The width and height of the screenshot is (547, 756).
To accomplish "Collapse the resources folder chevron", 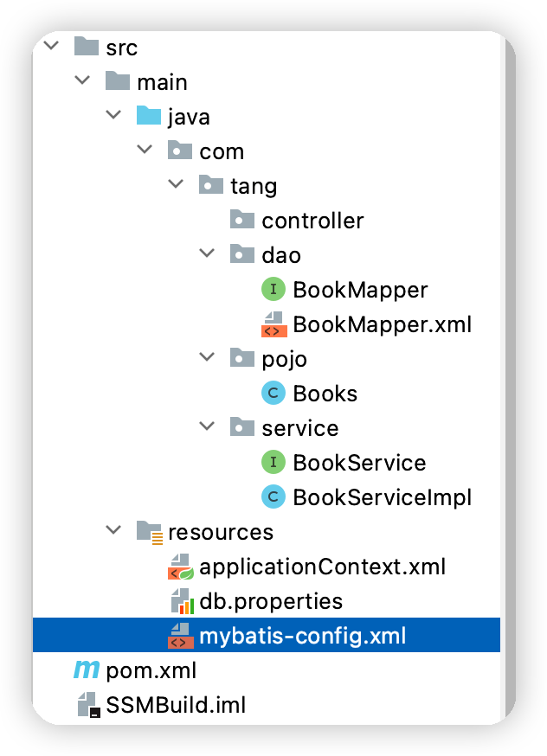I will 113,530.
